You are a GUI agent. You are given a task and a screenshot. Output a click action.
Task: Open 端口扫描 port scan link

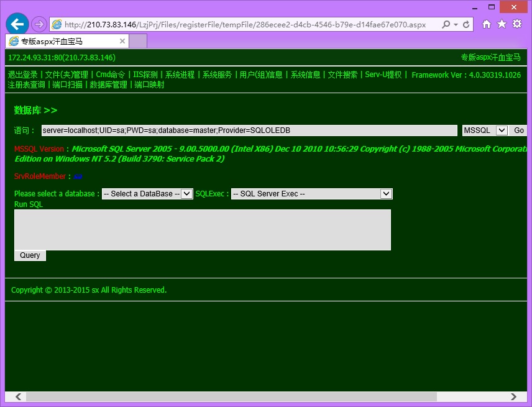[67, 85]
